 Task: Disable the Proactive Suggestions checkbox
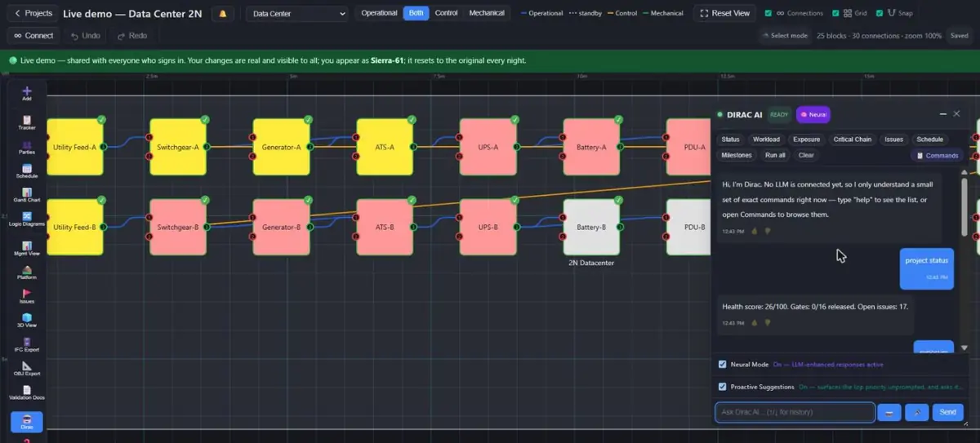click(x=722, y=387)
